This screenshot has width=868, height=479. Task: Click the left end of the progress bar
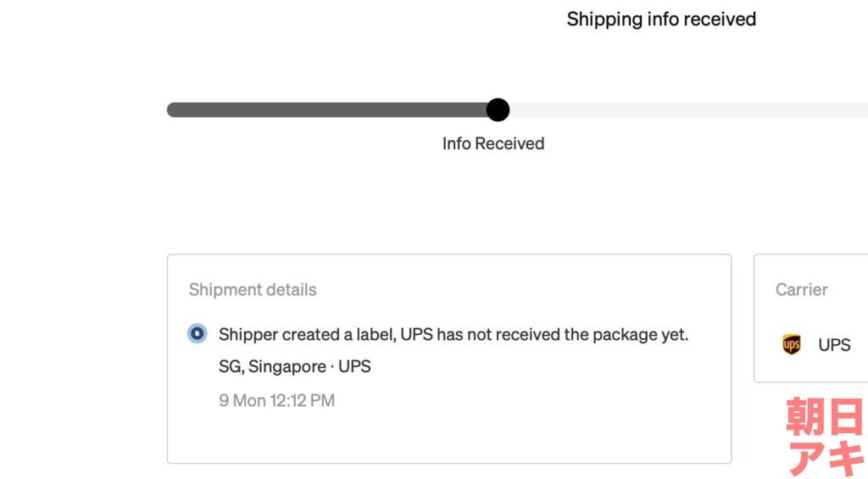[175, 109]
